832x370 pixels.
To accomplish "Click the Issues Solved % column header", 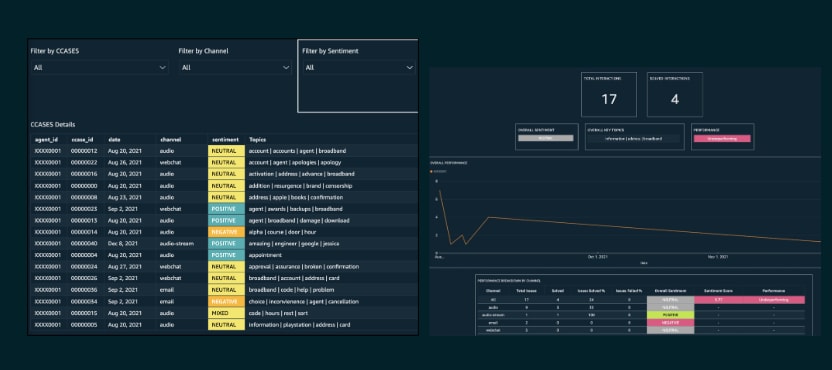I will (591, 291).
